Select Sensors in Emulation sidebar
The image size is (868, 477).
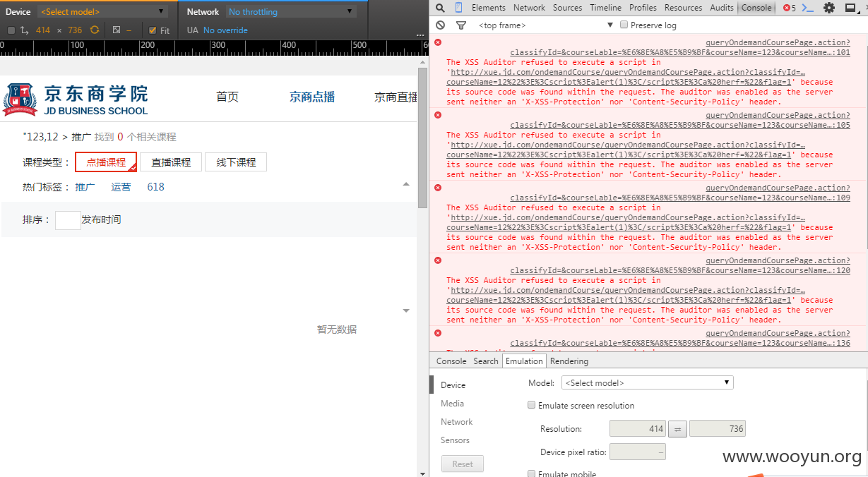click(455, 440)
